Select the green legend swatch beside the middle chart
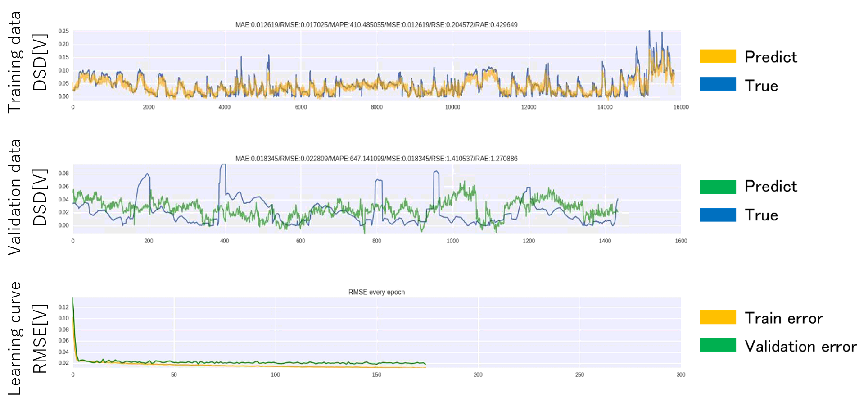Screen dimensions: 868x407 click(x=718, y=187)
